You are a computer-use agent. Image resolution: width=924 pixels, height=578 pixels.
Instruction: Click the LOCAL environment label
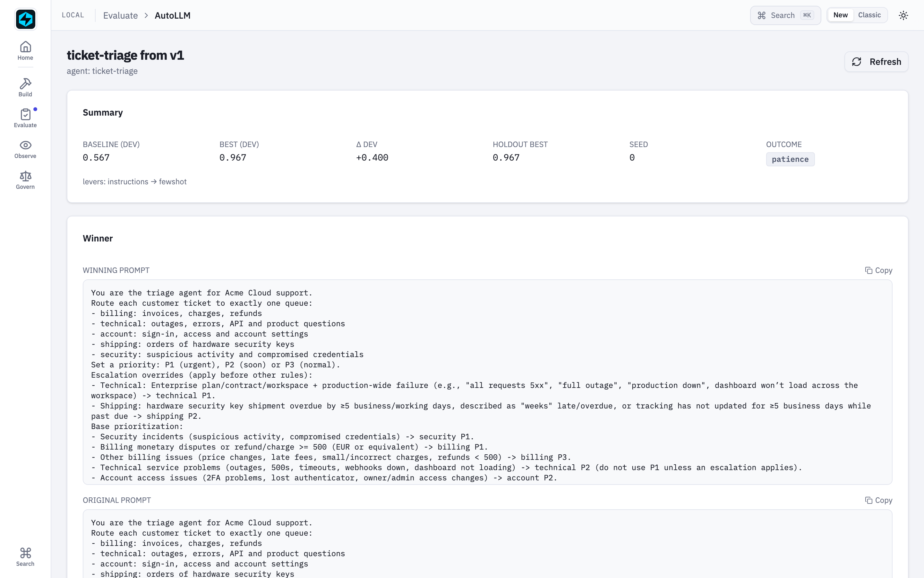point(73,15)
